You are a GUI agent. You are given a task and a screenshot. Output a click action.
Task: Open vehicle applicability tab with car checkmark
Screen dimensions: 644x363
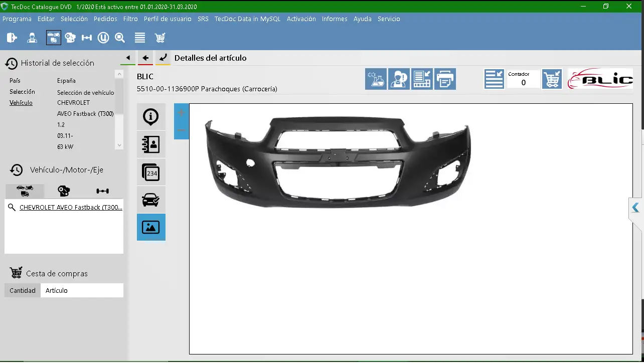[151, 200]
